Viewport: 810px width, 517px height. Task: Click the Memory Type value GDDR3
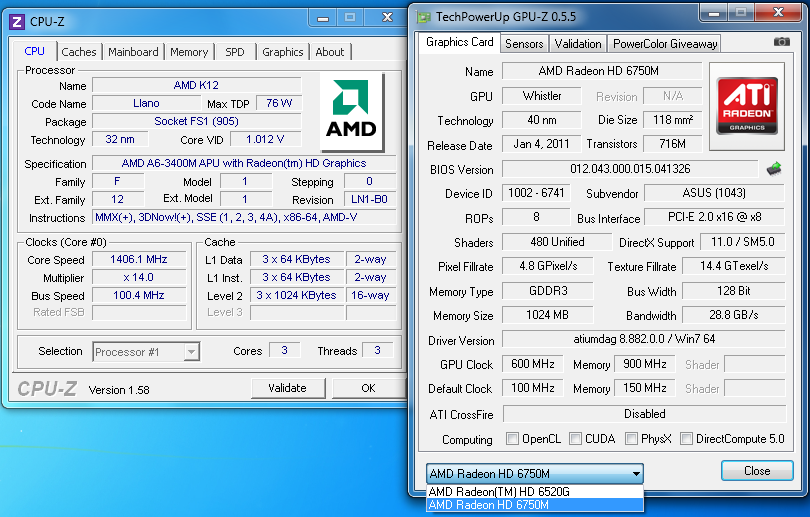coord(548,291)
